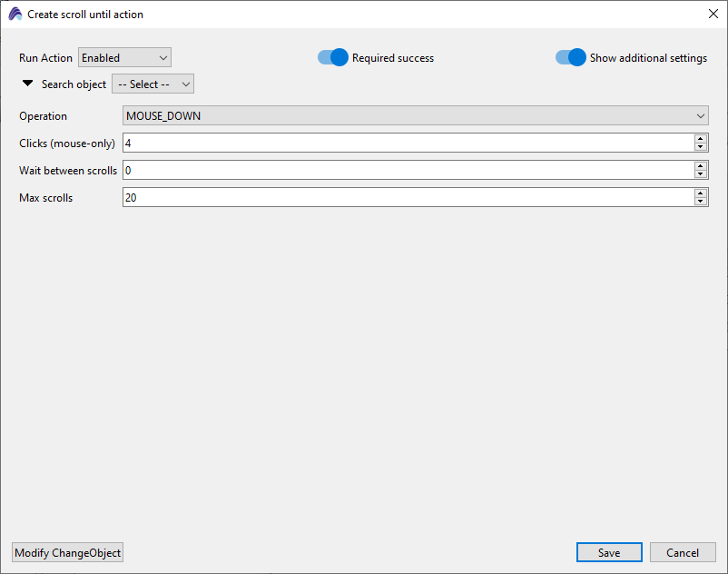This screenshot has height=574, width=728.
Task: Open the Search object Select dropdown
Action: [152, 84]
